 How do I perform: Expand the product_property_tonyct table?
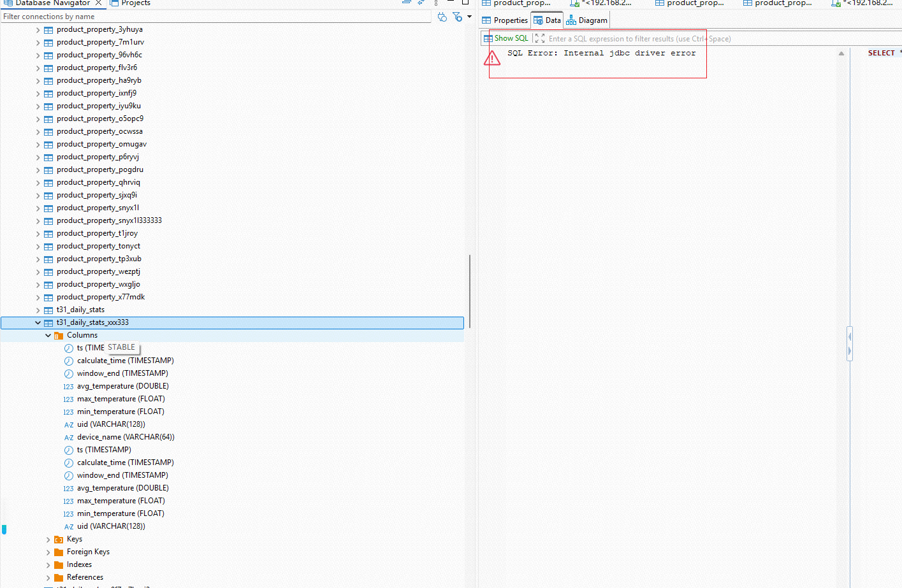click(x=38, y=247)
